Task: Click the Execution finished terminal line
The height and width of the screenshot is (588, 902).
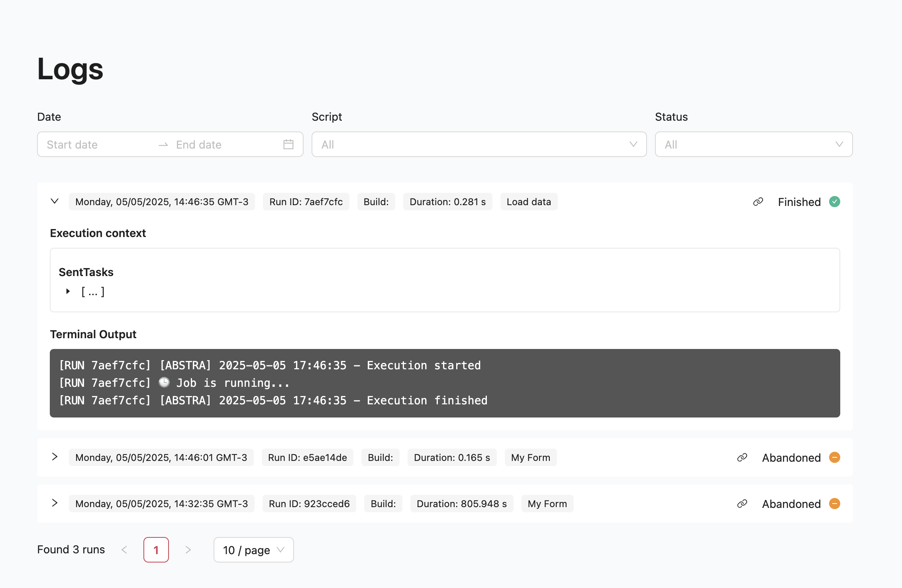Action: (273, 401)
